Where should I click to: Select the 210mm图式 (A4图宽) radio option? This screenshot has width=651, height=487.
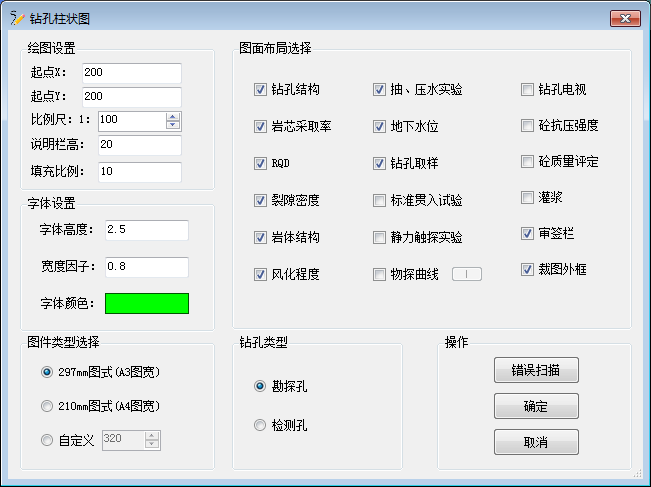47,406
